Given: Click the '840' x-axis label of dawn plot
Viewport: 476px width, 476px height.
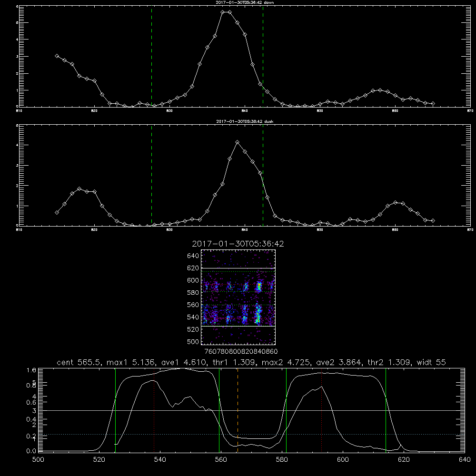Looking at the screenshot, I should coord(245,111).
